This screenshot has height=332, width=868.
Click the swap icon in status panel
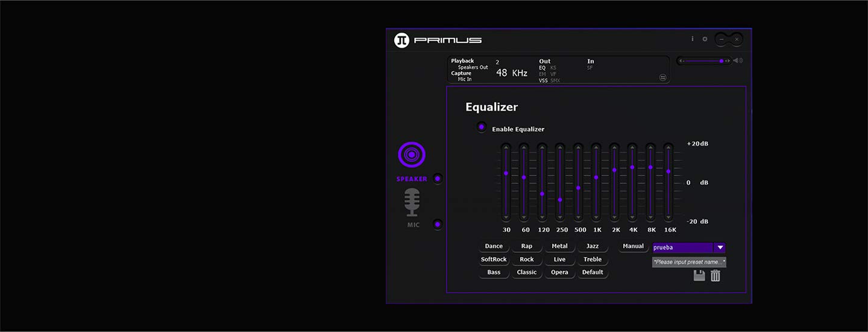point(662,77)
